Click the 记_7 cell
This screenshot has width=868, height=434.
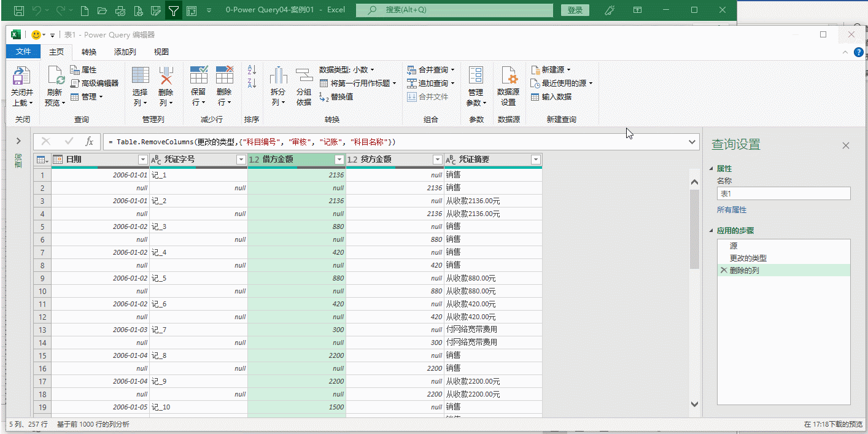click(x=199, y=330)
